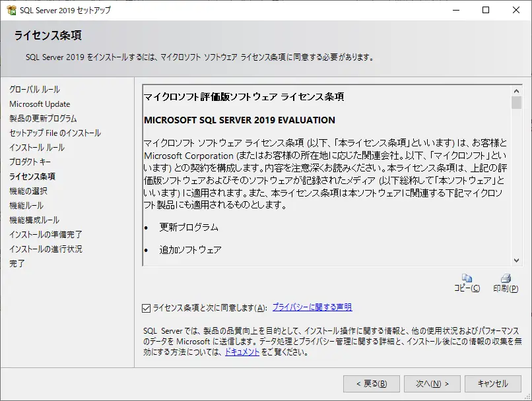The height and width of the screenshot is (401, 532).
Task: Click the Print (印刷) printer icon
Action: tap(506, 278)
